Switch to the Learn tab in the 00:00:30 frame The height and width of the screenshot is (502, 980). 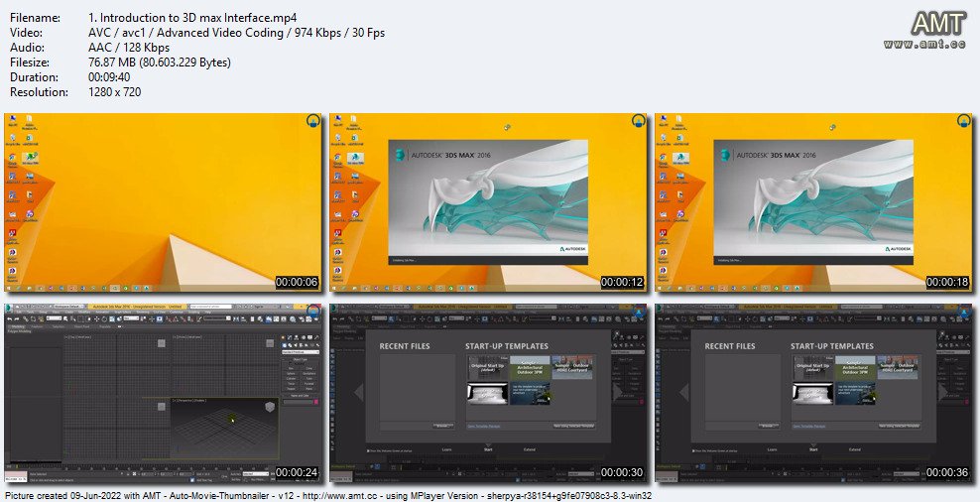tap(447, 449)
